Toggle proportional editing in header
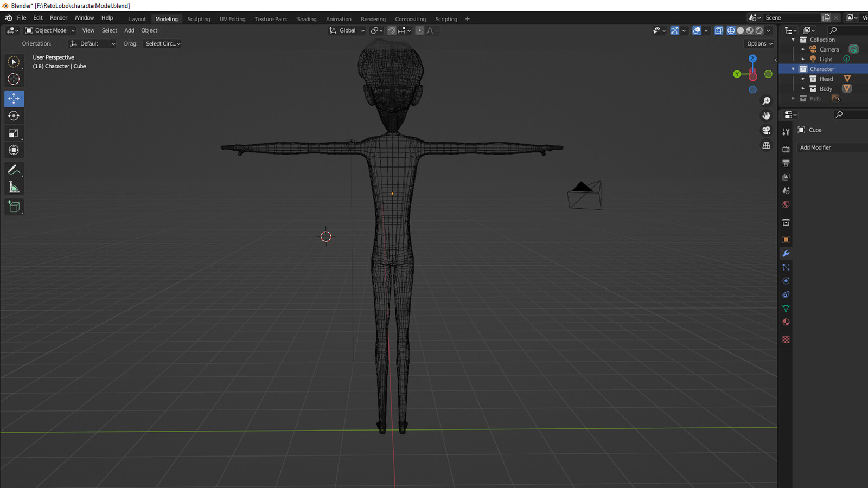Screen dimensions: 868x488 419,30
